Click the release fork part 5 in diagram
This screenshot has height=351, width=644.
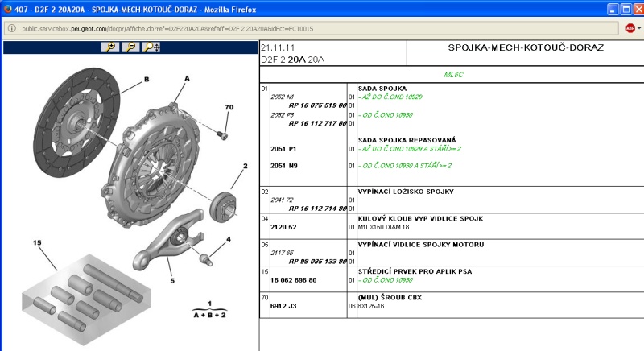[x=167, y=239]
